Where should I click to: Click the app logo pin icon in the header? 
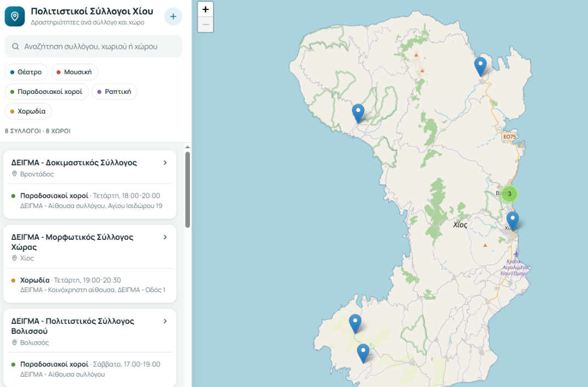[x=15, y=16]
